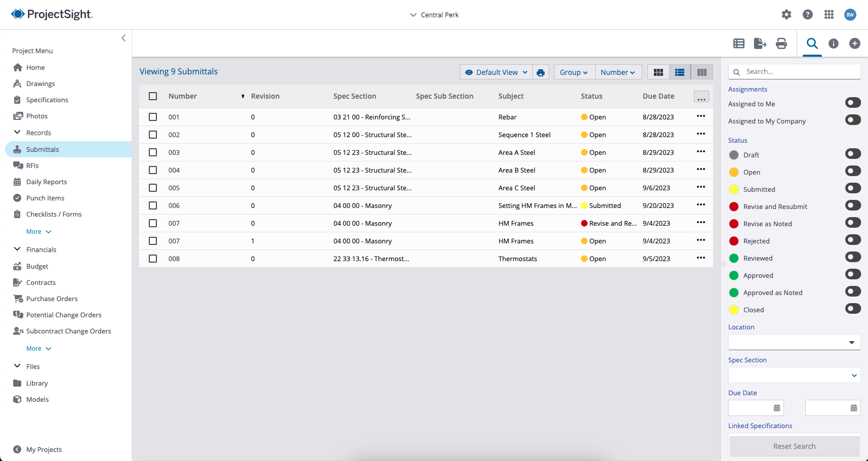Open the info panel icon
This screenshot has height=461, width=868.
[834, 44]
